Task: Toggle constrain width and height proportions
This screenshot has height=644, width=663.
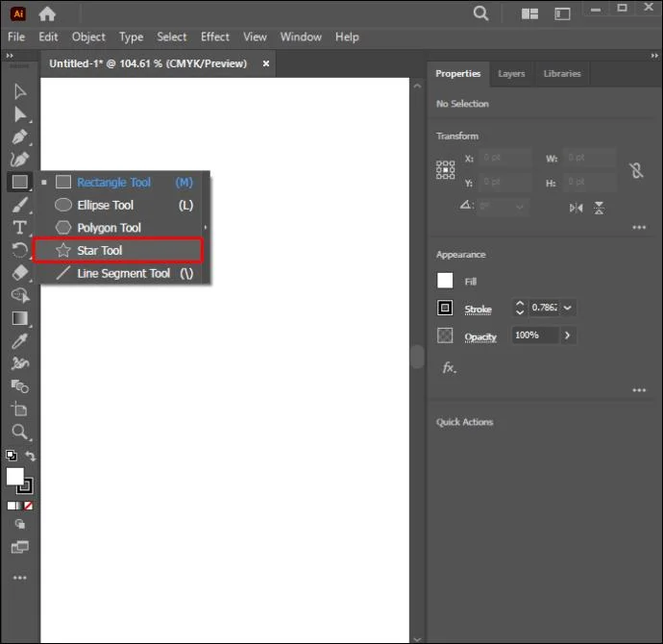Action: [x=636, y=170]
